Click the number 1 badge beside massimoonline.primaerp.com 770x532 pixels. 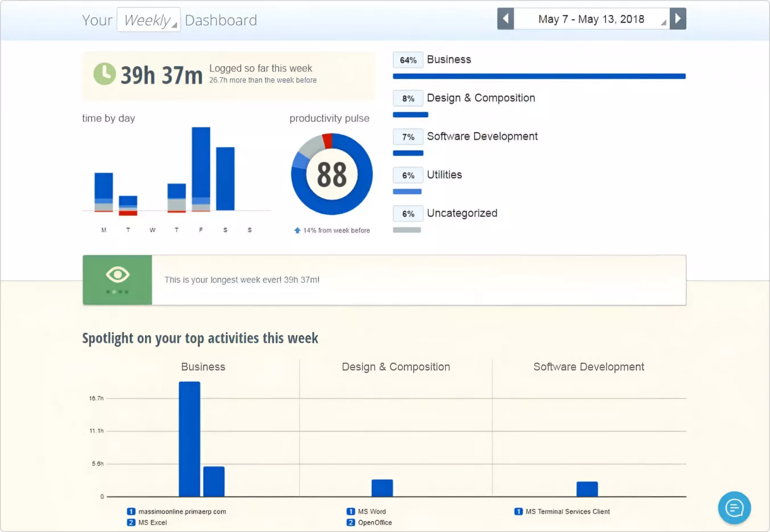point(131,511)
